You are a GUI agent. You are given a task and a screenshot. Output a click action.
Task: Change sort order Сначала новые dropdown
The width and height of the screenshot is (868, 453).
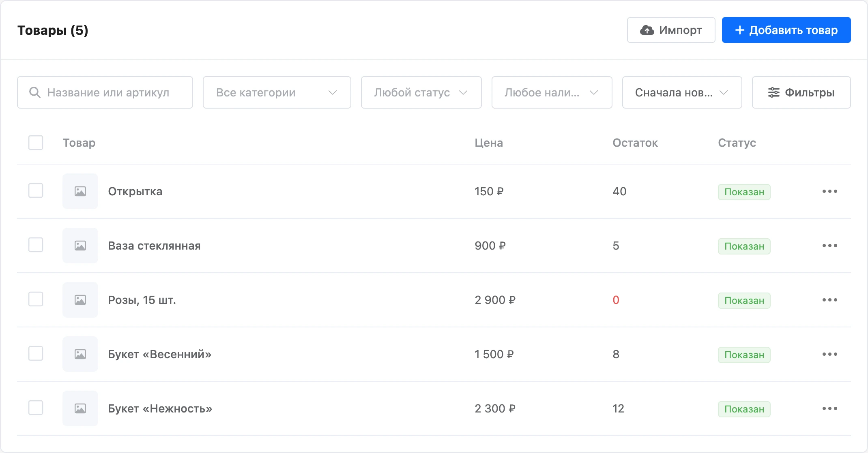click(682, 92)
